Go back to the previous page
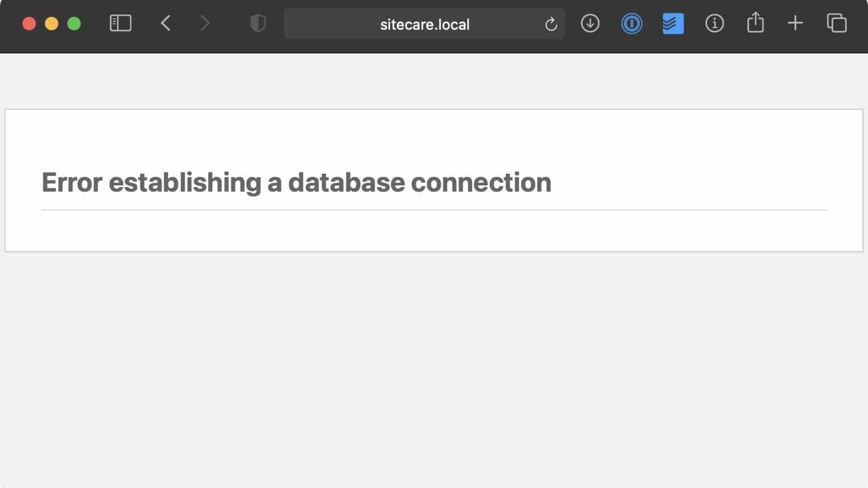Viewport: 868px width, 488px height. pyautogui.click(x=165, y=24)
